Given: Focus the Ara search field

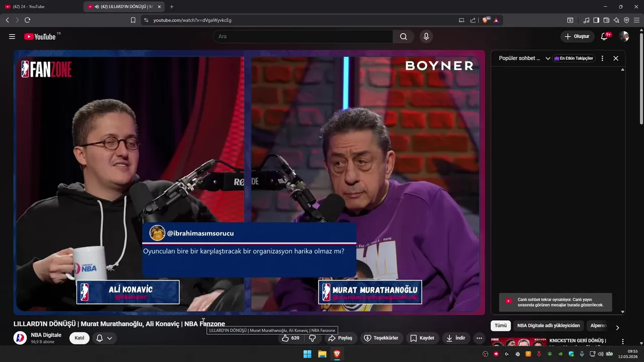Looking at the screenshot, I should coord(303,37).
